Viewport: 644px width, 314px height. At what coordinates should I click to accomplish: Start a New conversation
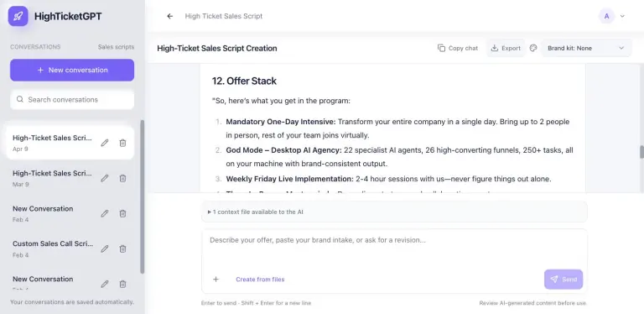[72, 70]
